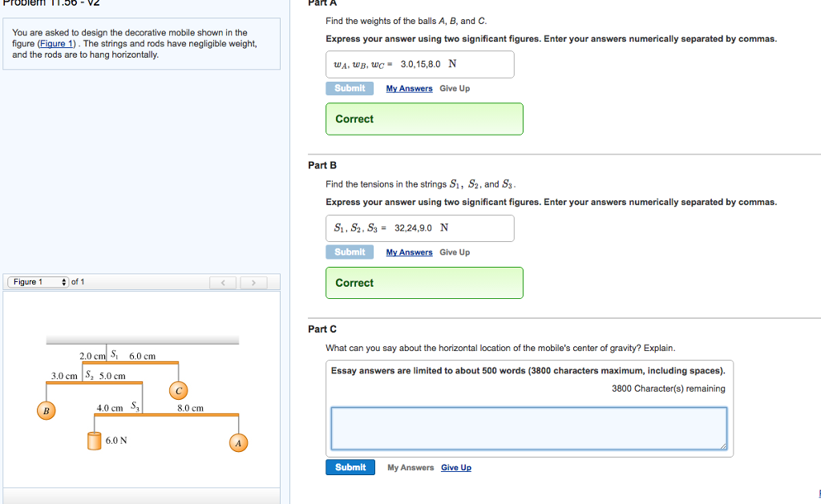Open the Figure 1 selector dropdown

coord(38,282)
